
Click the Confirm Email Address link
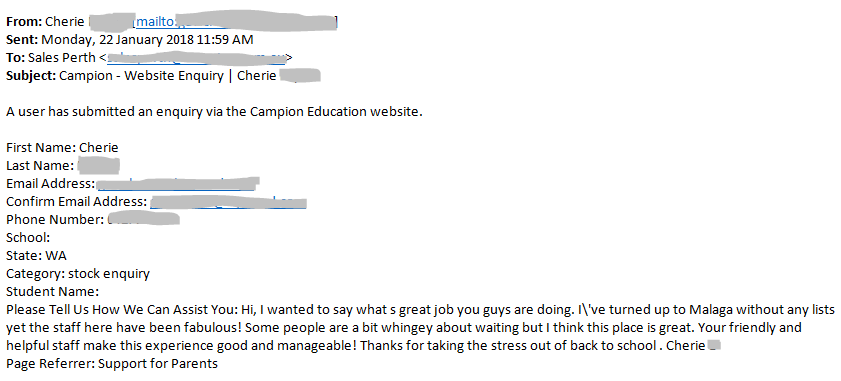coord(228,202)
